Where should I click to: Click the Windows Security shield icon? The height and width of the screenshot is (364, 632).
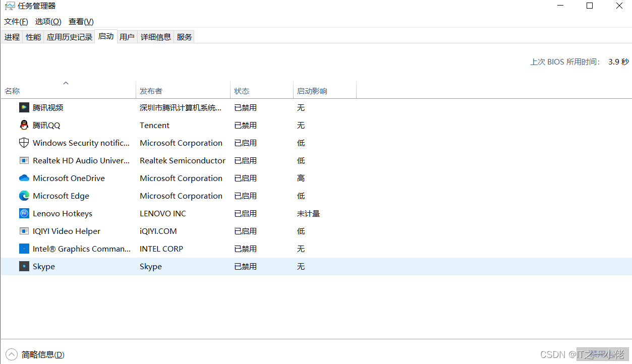coord(24,143)
